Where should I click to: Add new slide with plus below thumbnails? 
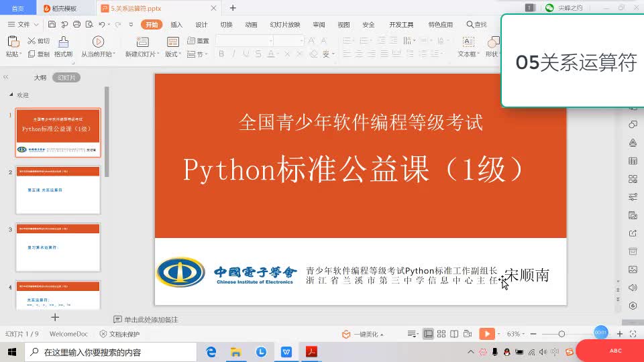(x=55, y=317)
